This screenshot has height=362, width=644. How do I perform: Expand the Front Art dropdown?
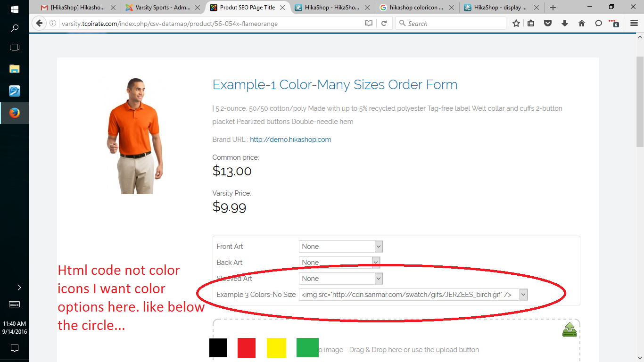[x=378, y=247]
